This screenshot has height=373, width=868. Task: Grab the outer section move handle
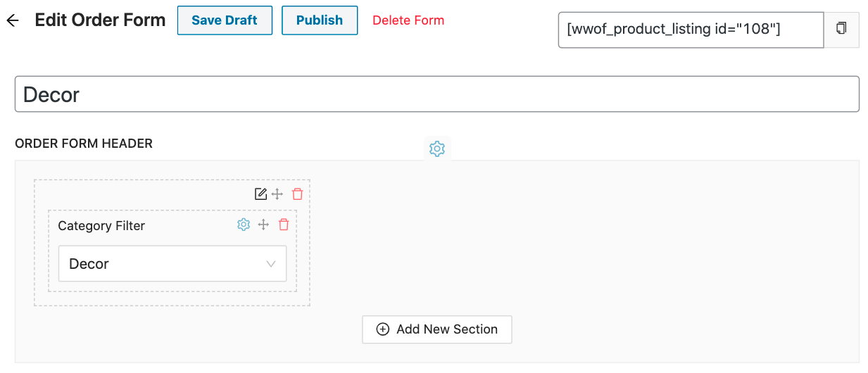click(277, 194)
